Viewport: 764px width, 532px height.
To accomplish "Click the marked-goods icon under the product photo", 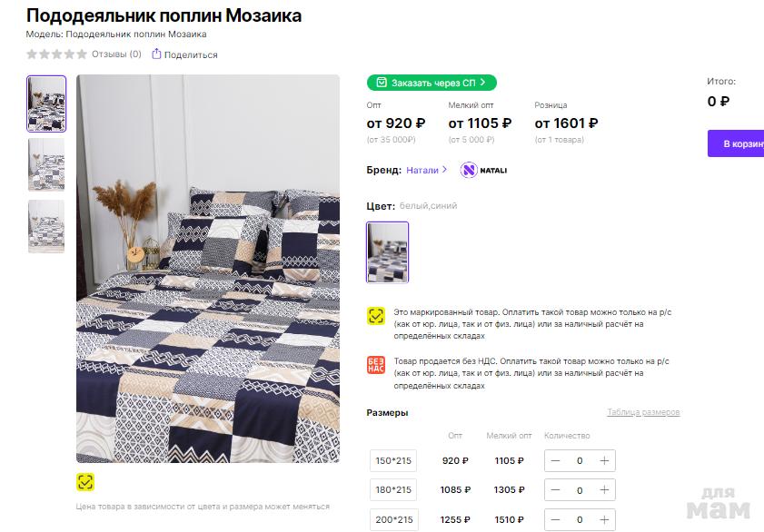I will click(85, 482).
